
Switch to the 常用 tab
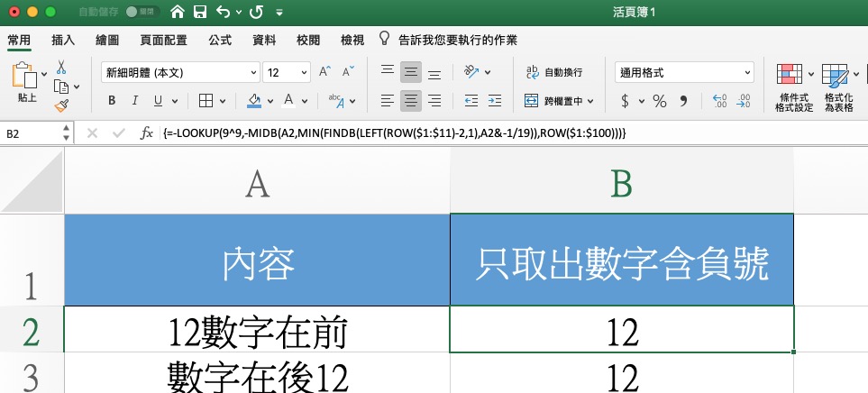tap(19, 40)
